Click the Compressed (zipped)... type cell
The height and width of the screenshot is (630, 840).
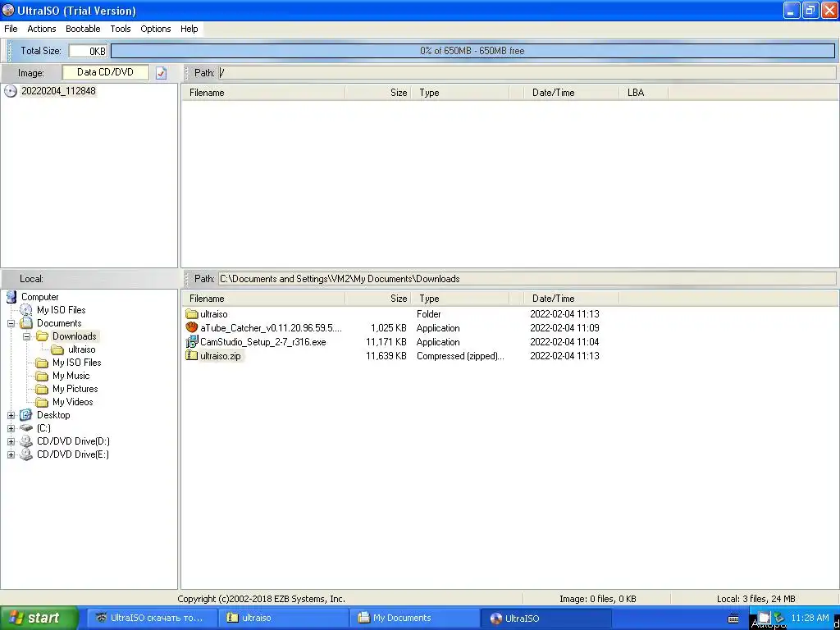pos(460,356)
